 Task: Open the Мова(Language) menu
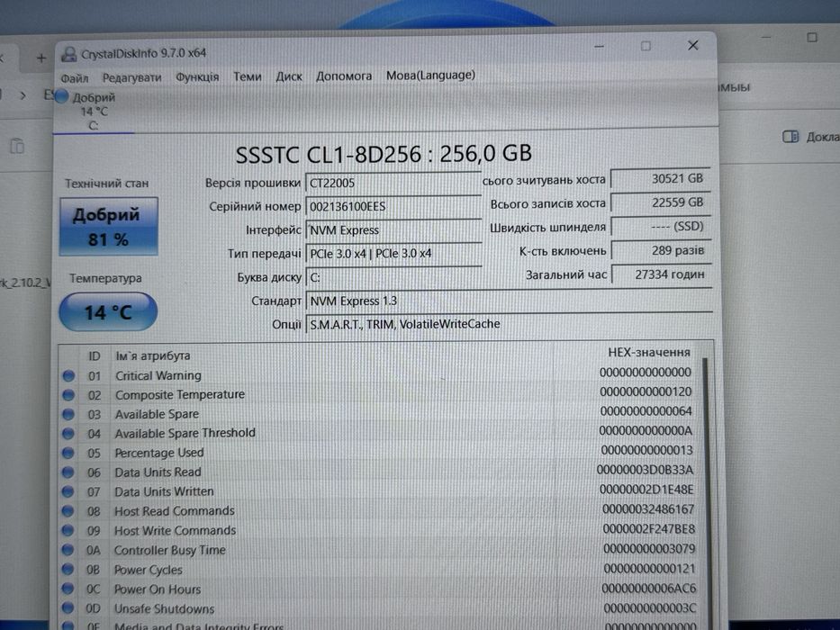(x=430, y=76)
